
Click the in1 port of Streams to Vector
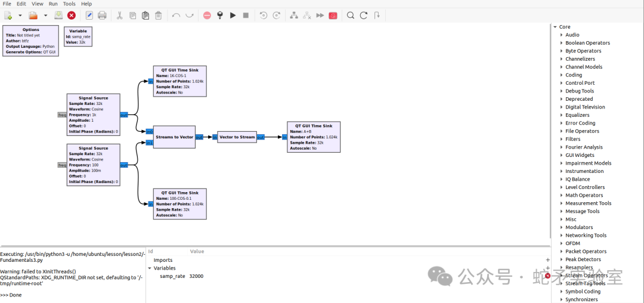coord(150,143)
